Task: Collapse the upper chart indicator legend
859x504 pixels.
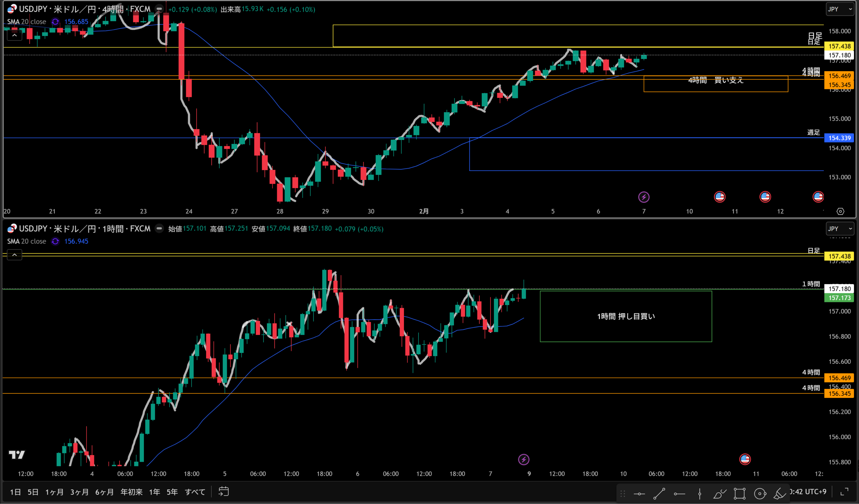Action: pos(15,36)
